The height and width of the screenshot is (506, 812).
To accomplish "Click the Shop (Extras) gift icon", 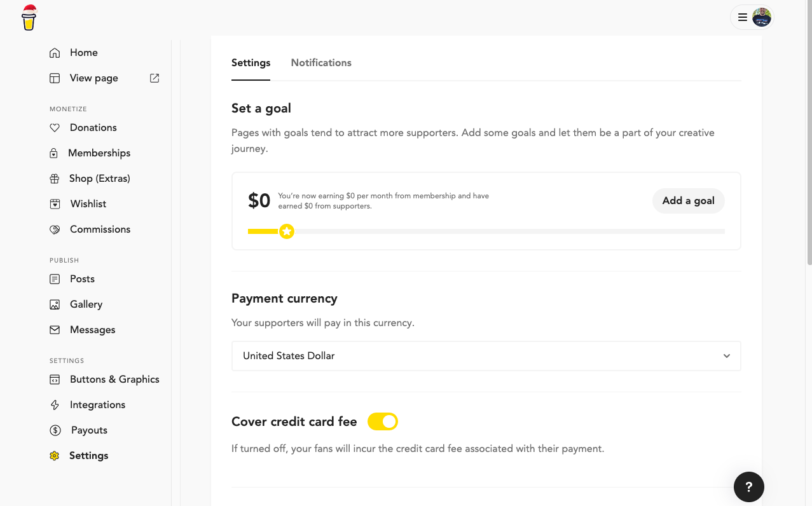I will (55, 179).
